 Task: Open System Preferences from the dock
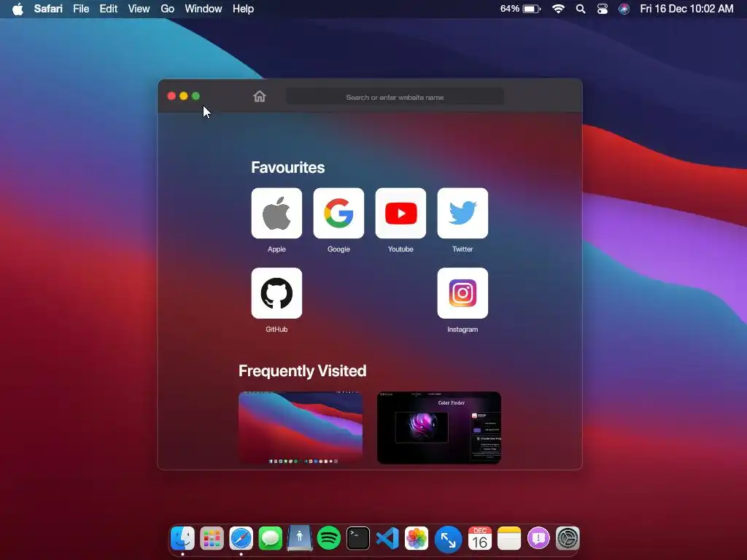[x=568, y=538]
